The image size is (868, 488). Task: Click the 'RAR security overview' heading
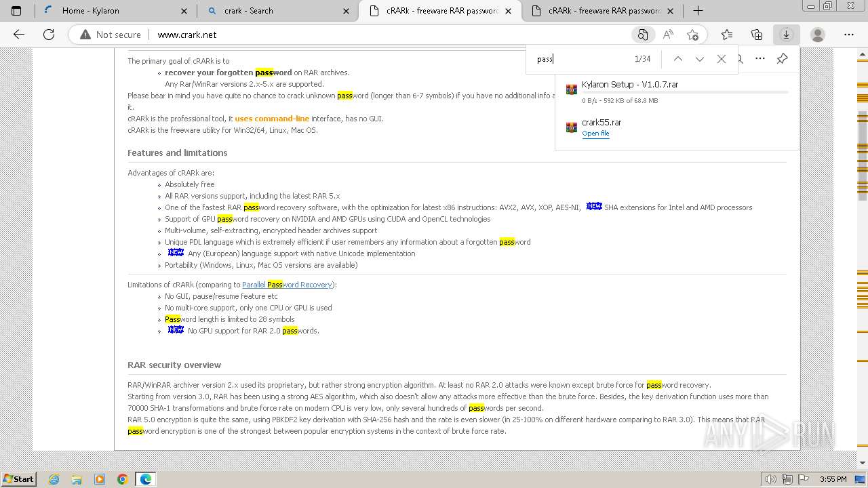pos(174,365)
